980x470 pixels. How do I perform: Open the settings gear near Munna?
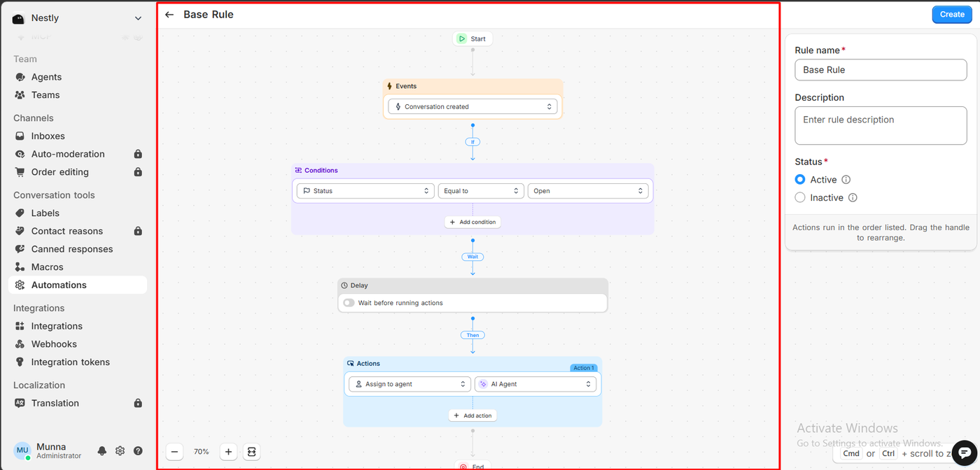click(x=120, y=451)
